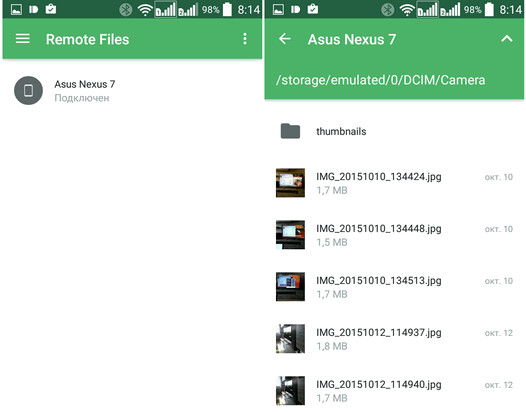
Task: Tap the picture notification icon in left status bar
Action: coord(16,9)
